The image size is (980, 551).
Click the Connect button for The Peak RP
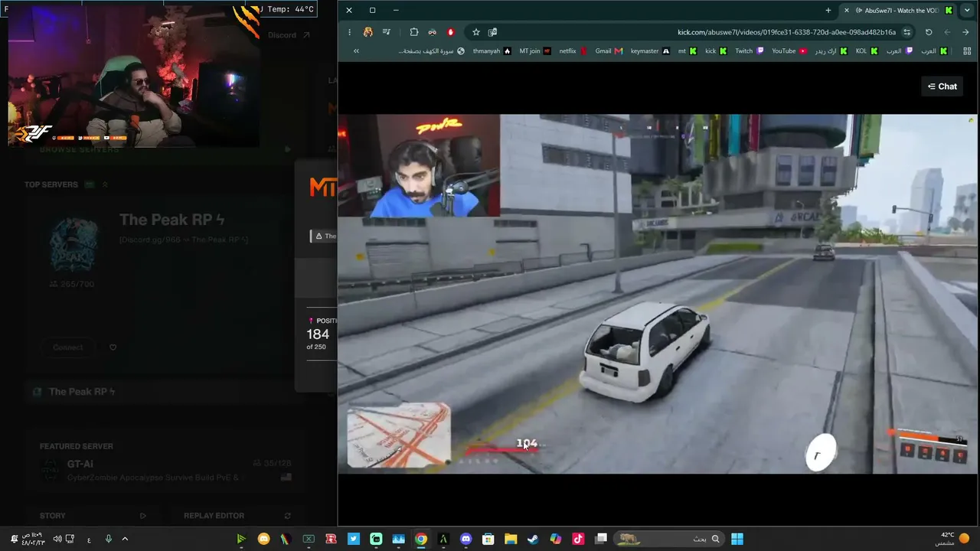[x=67, y=347]
